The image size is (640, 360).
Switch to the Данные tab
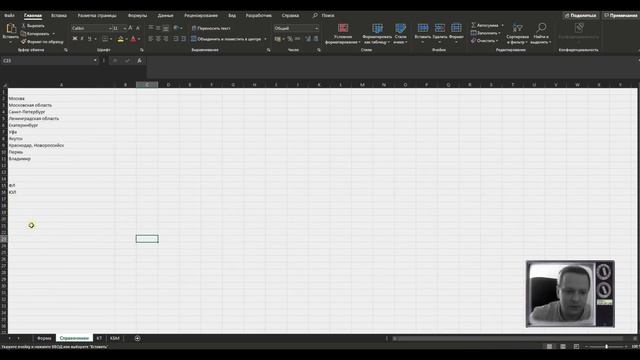click(165, 16)
